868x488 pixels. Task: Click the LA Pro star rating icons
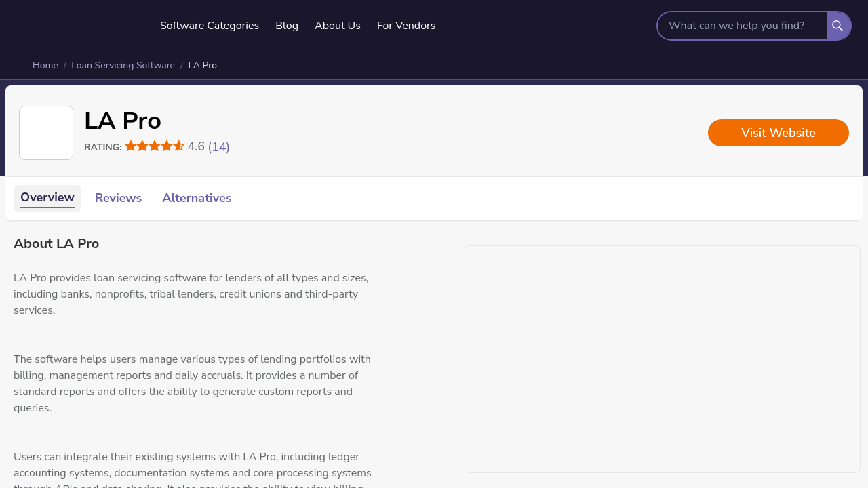click(155, 146)
